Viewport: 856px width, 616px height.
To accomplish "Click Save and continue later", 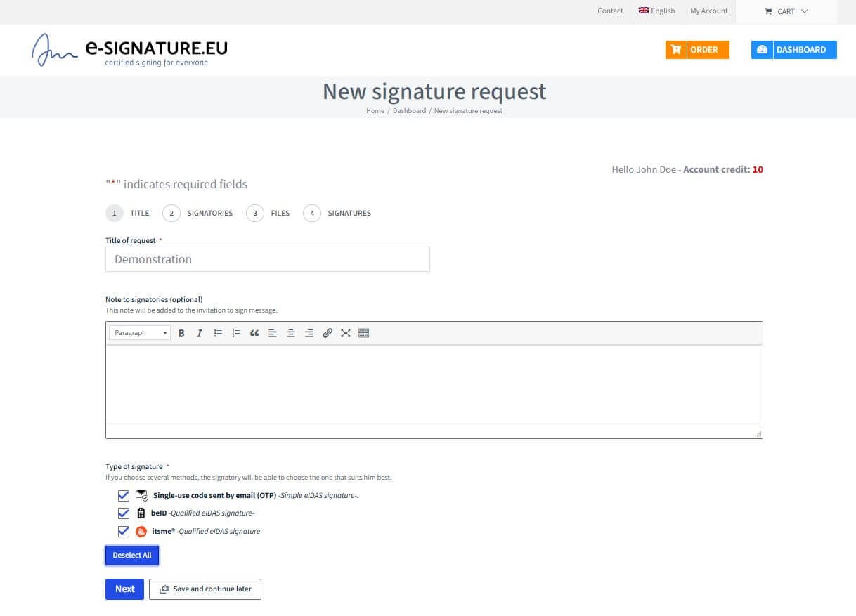I will pos(205,589).
